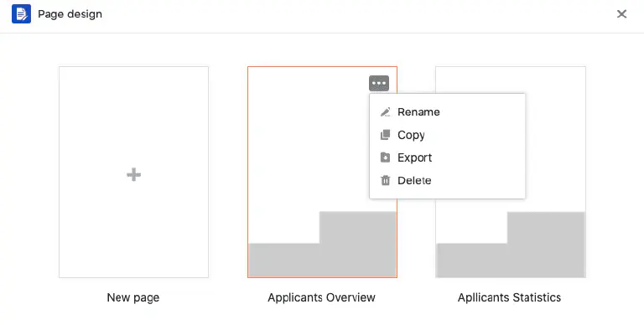Viewport: 644px width, 325px height.
Task: Click the New page label
Action: pos(133,297)
